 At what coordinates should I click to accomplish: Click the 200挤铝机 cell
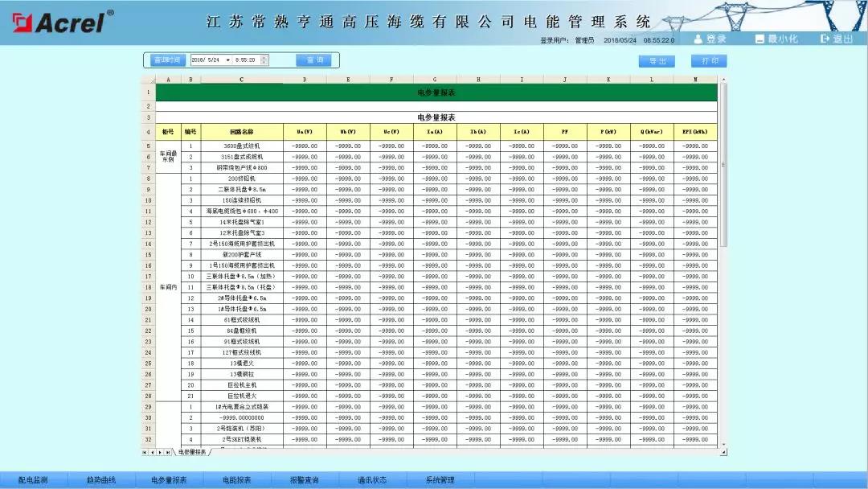241,179
